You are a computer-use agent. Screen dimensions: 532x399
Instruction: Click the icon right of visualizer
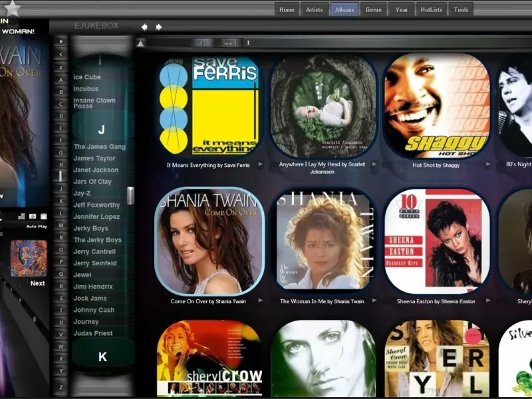43,216
